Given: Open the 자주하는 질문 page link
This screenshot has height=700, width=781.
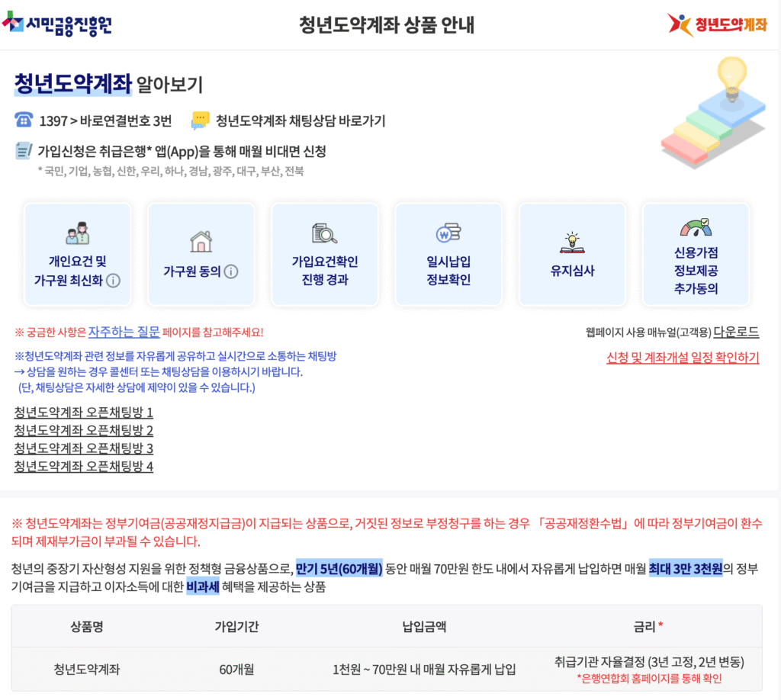Looking at the screenshot, I should click(x=124, y=332).
